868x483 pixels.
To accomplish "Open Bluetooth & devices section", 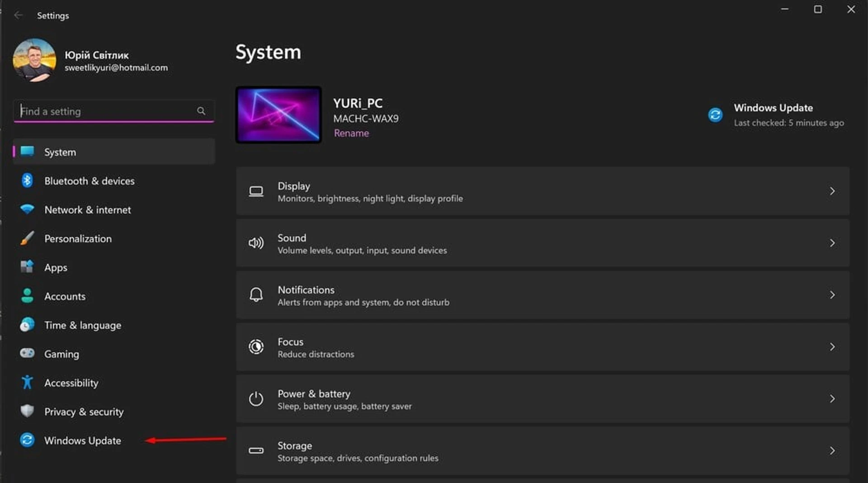I will (114, 181).
